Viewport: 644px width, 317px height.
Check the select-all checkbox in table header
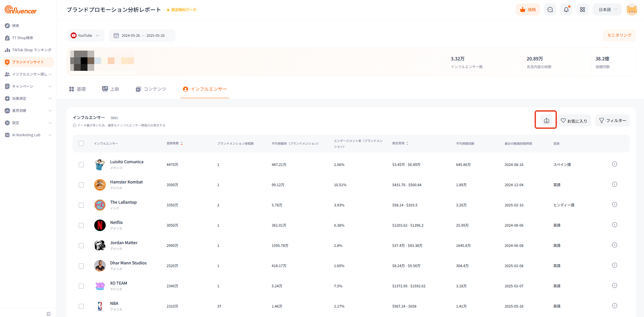coord(81,143)
